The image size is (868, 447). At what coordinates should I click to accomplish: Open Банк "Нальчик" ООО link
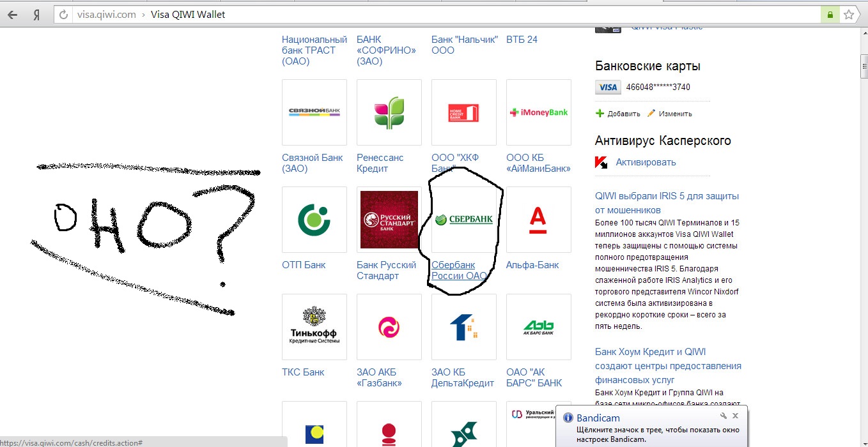(465, 45)
